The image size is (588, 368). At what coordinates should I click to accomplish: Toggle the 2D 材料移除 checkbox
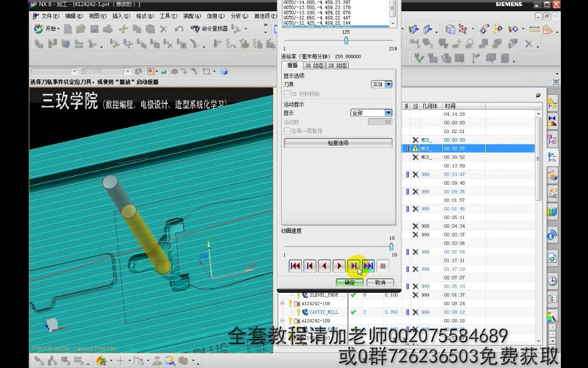(287, 93)
